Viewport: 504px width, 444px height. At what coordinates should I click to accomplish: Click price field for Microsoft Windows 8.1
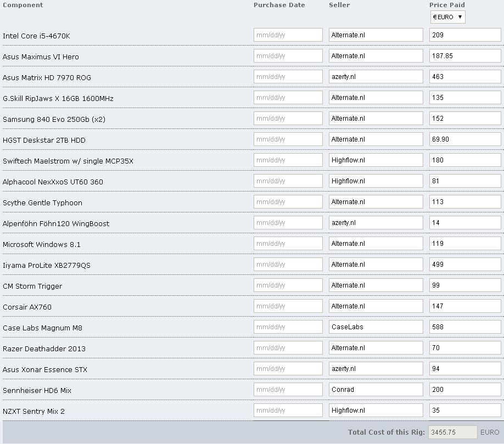tap(465, 244)
